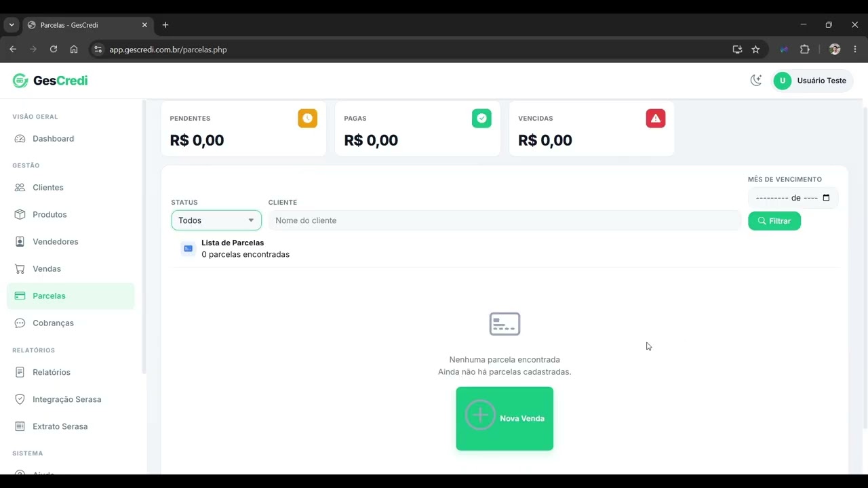Go to Clientes page

[71, 188]
